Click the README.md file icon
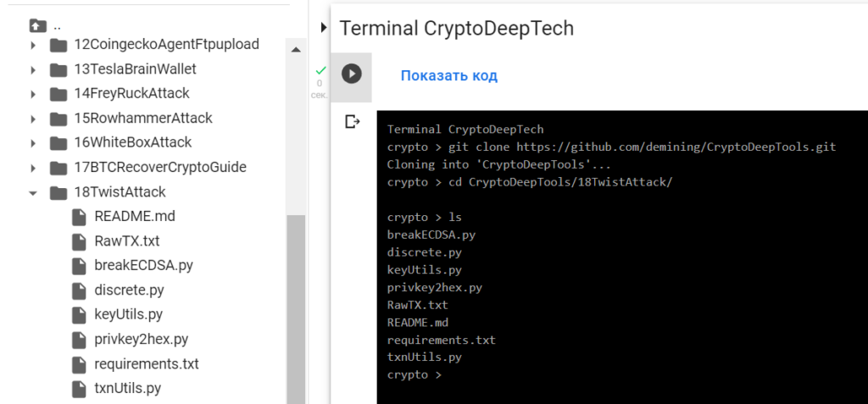 [x=79, y=216]
